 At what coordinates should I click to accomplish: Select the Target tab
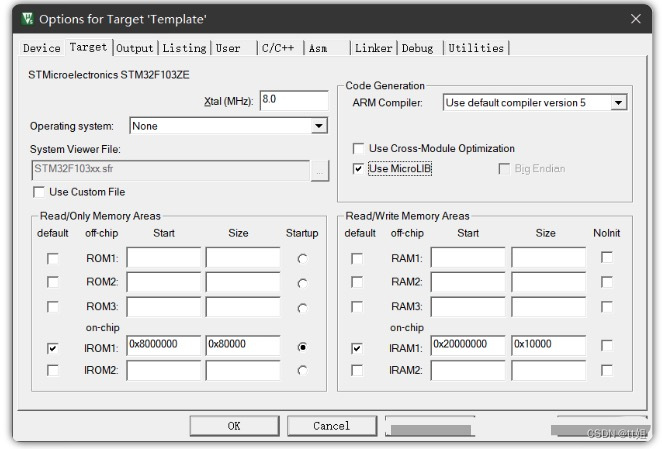(x=88, y=47)
